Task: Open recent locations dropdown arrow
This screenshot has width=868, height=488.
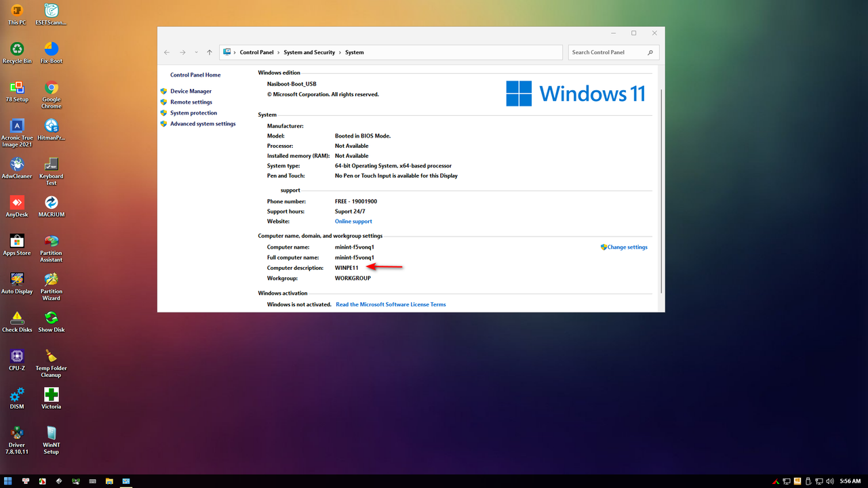Action: tap(197, 52)
